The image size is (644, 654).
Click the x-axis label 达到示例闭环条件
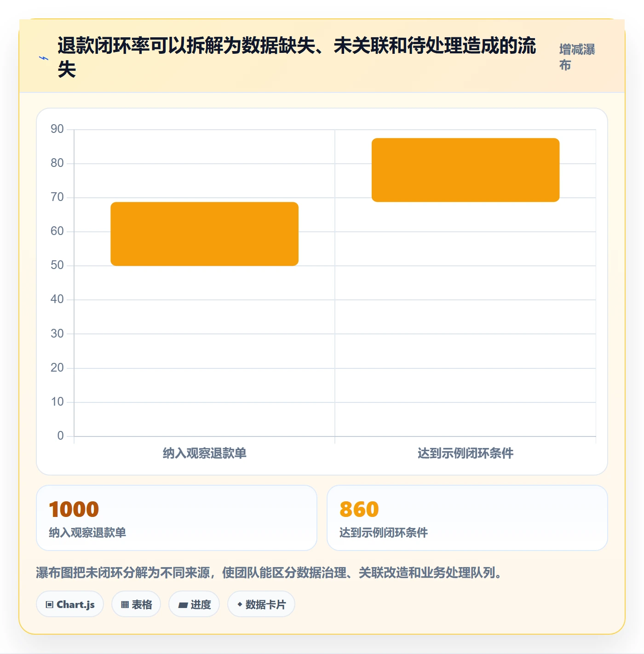[466, 453]
